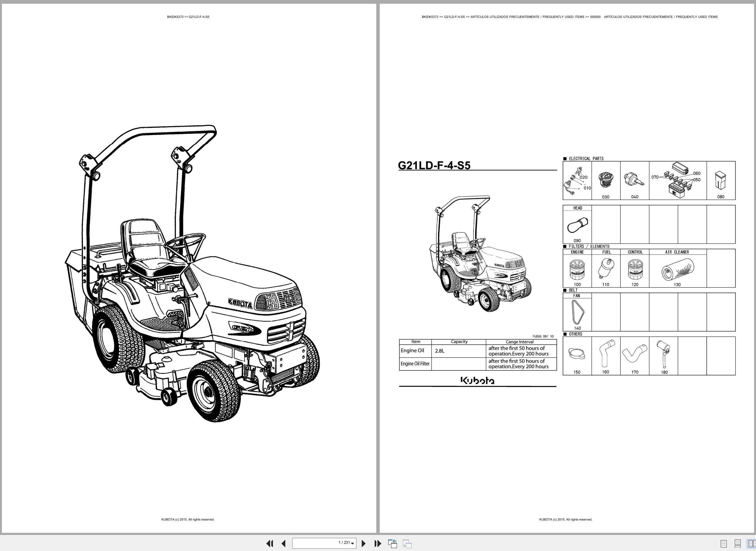Click the left page breadcrumb BKIDK5373 >> G21LD-F-4-S5
Image resolution: width=756 pixels, height=551 pixels.
point(188,17)
